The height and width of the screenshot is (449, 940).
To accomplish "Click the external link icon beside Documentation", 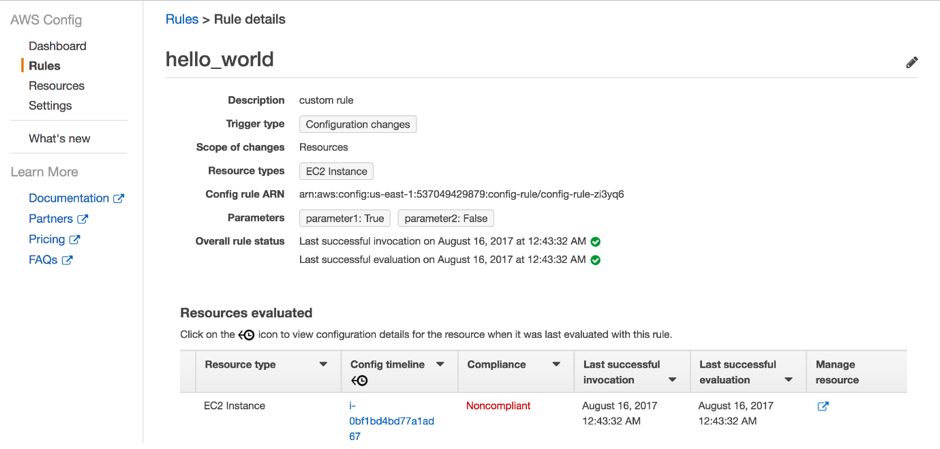I will (119, 198).
